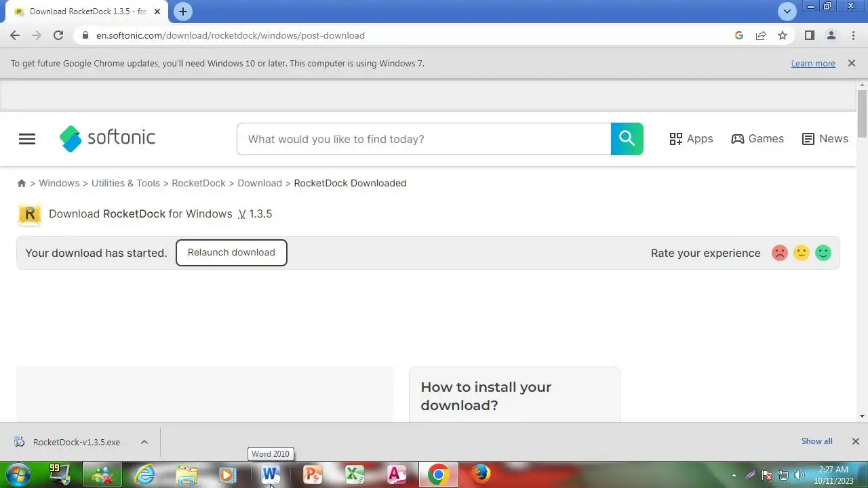Click the page vertical scrollbar thumb
Image resolution: width=868 pixels, height=488 pixels.
coord(862,113)
